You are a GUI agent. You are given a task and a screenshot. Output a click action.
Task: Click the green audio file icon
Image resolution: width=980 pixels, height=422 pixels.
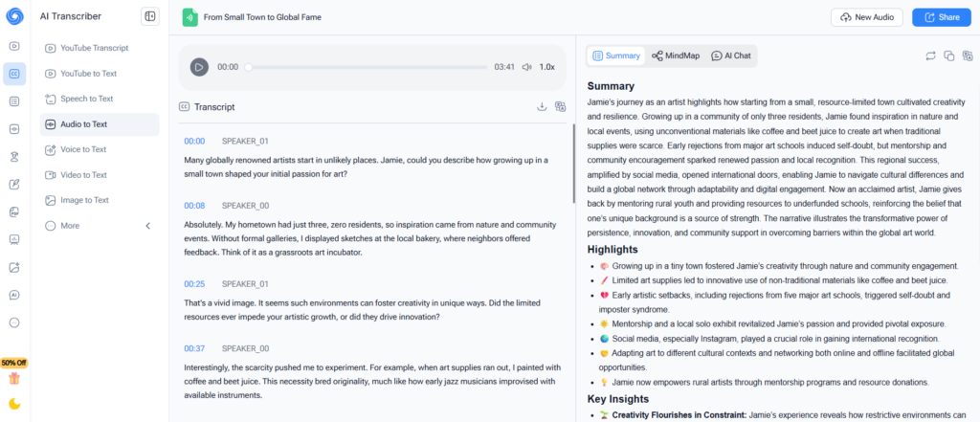(190, 17)
